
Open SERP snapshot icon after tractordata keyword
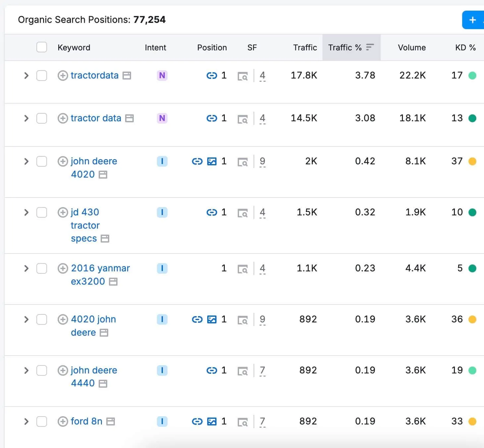(x=127, y=76)
